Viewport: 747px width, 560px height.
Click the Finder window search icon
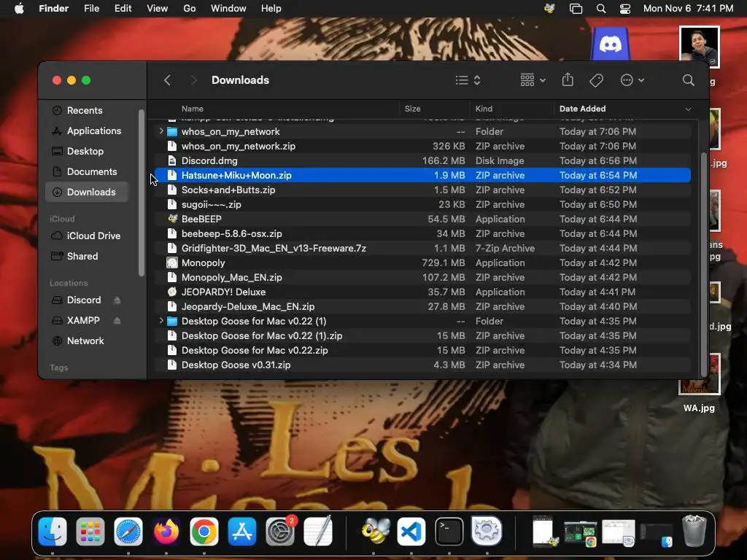688,80
